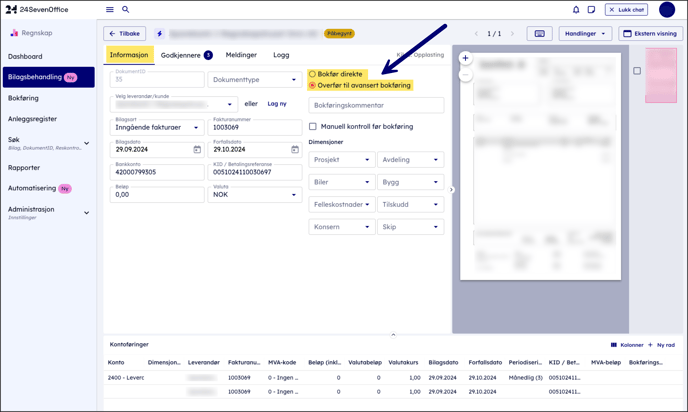Select Overfør til avansert bokføring option

pos(313,85)
